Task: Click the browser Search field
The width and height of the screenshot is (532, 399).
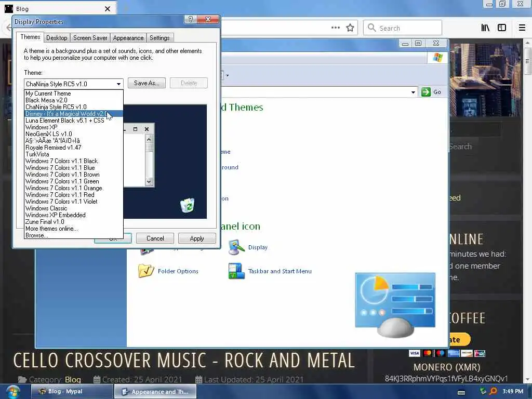Action: point(403,28)
